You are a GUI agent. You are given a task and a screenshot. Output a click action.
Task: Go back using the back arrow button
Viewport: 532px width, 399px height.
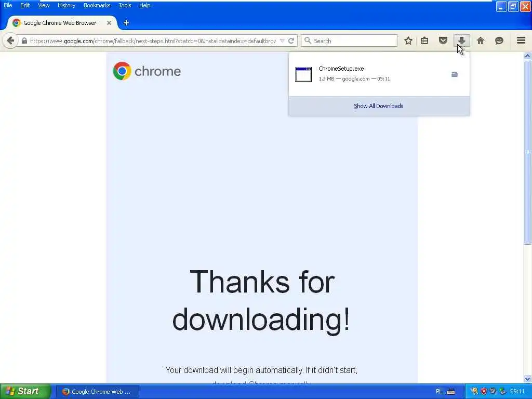click(10, 41)
